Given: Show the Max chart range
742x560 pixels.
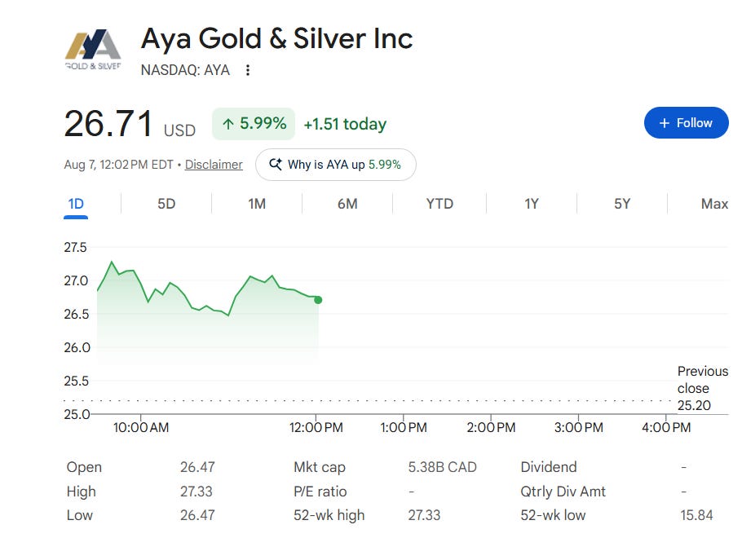Looking at the screenshot, I should [714, 204].
